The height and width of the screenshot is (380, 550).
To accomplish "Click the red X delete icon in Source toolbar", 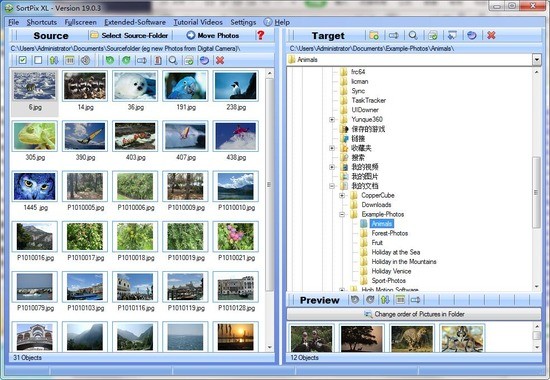I will (220, 60).
